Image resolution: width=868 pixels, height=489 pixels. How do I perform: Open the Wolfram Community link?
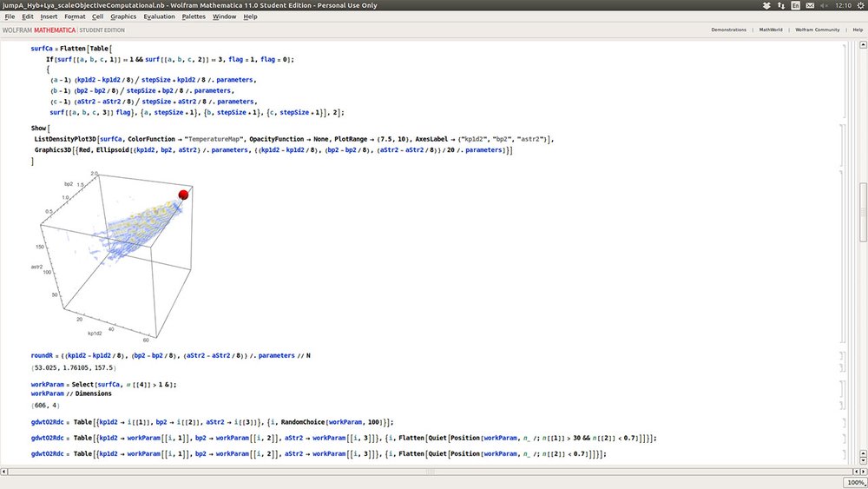[817, 30]
